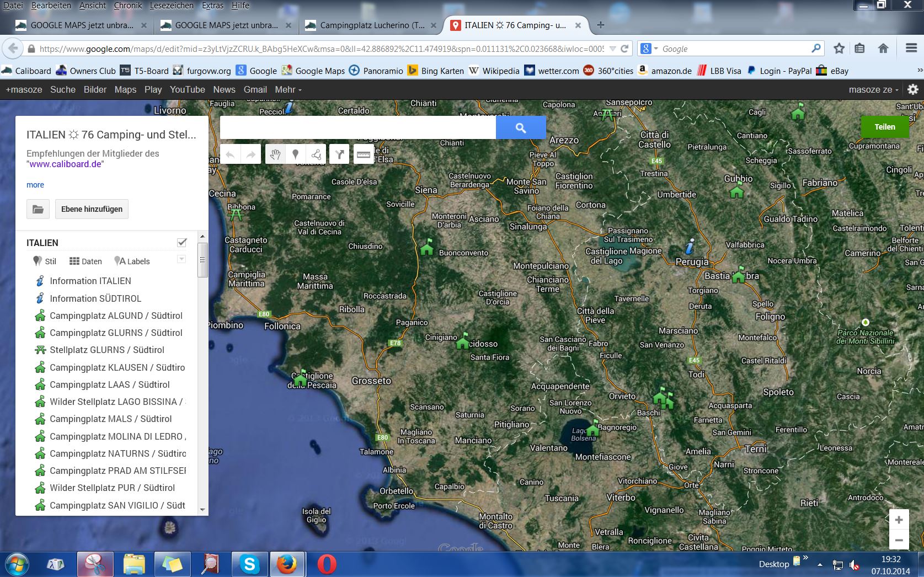Open the ITALIEN layer options dropdown arrow
The width and height of the screenshot is (924, 577).
181,259
